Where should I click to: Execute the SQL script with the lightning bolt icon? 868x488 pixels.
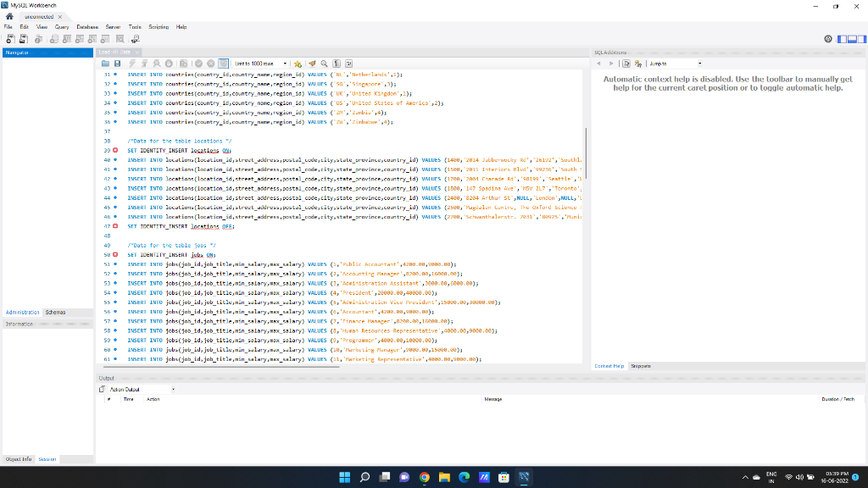[131, 64]
